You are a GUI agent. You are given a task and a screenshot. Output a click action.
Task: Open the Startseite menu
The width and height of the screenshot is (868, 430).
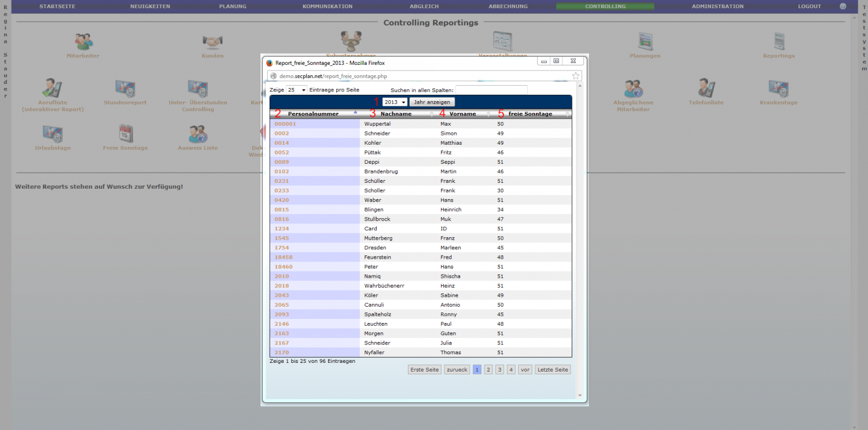[x=57, y=6]
